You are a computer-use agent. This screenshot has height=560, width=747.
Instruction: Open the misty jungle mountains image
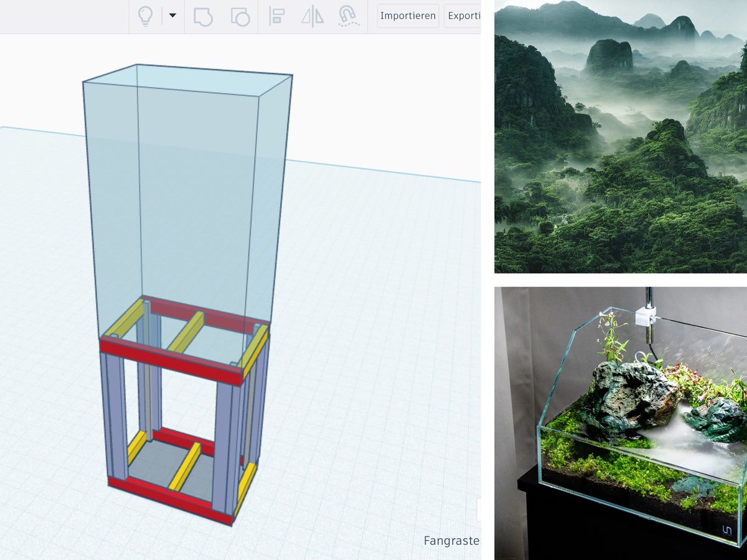point(620,137)
